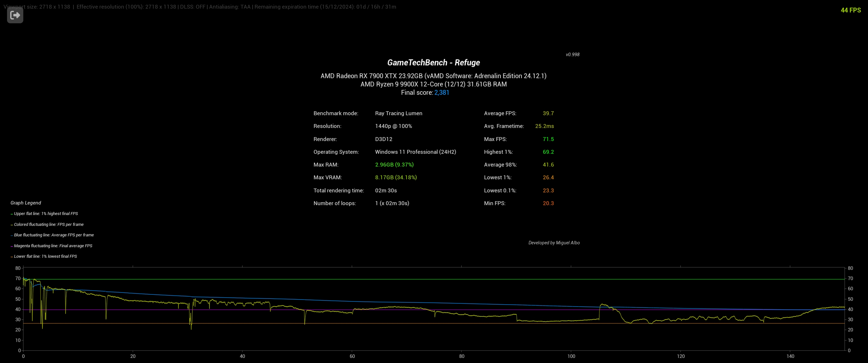Click the Operating System label
Screen dimensions: 868x363
(x=336, y=152)
